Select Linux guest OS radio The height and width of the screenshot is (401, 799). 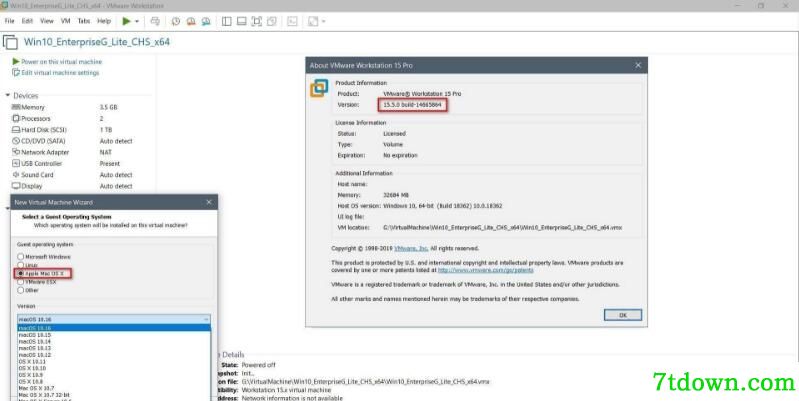coord(21,265)
